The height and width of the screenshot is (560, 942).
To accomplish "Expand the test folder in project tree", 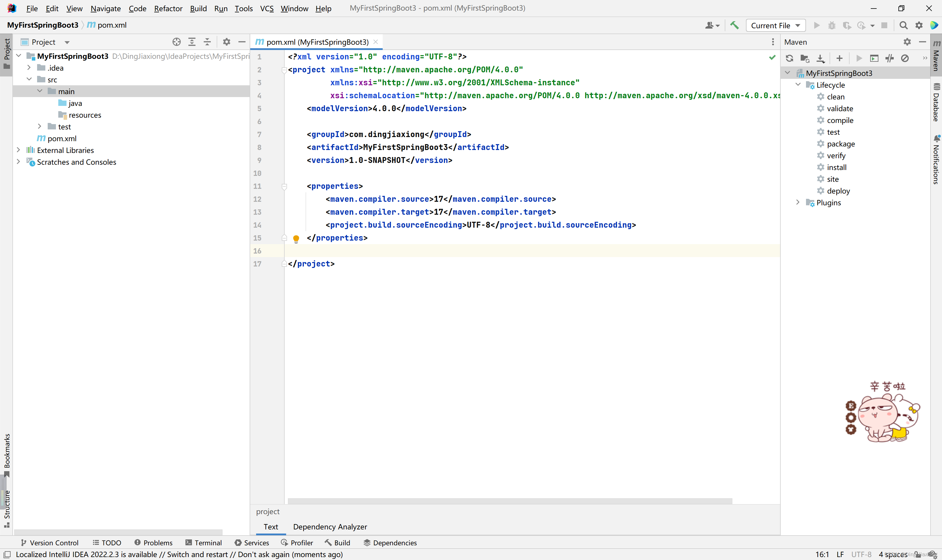I will (40, 126).
